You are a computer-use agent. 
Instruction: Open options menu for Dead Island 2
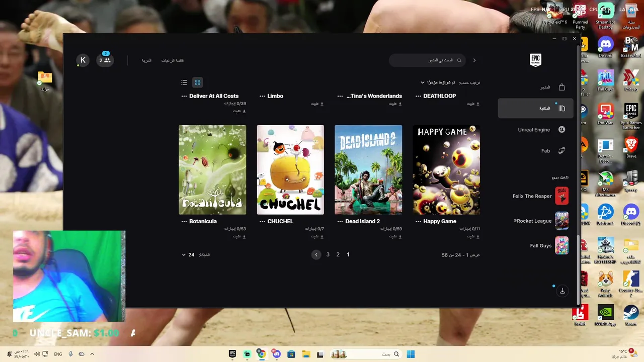point(340,221)
